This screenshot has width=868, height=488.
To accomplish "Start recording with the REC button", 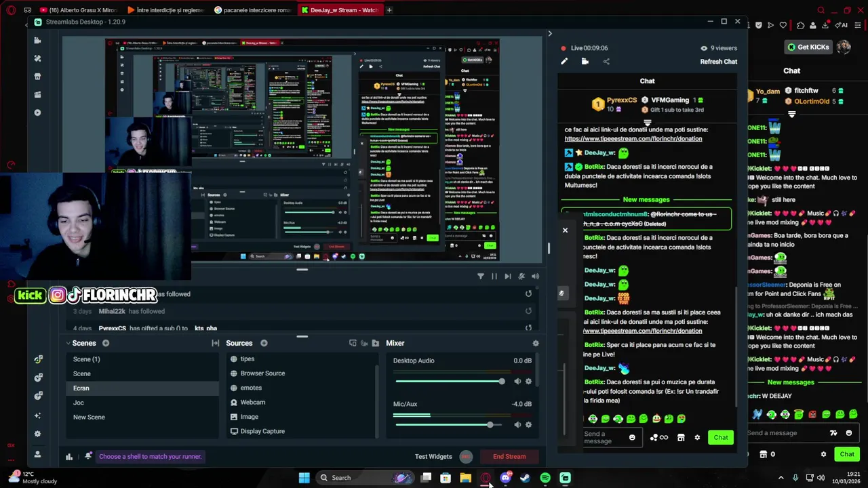I will (x=466, y=457).
